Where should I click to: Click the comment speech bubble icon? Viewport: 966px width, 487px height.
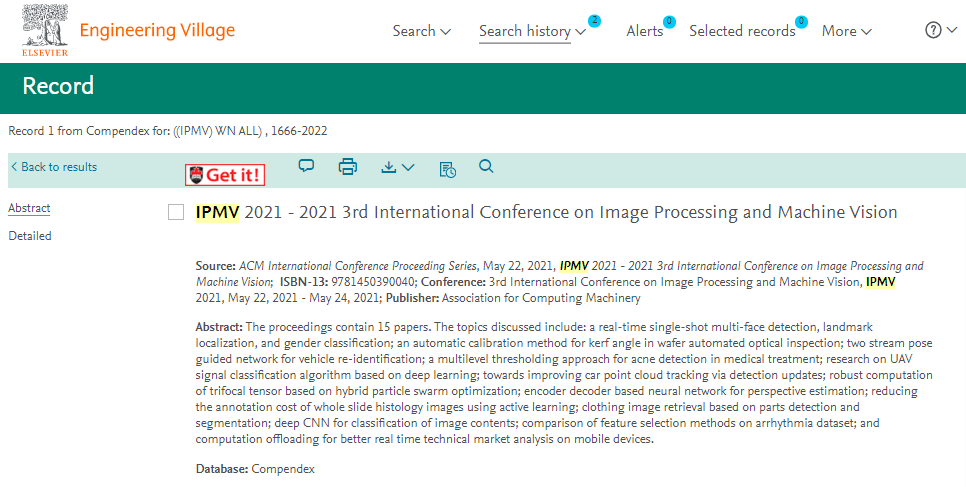pos(306,166)
